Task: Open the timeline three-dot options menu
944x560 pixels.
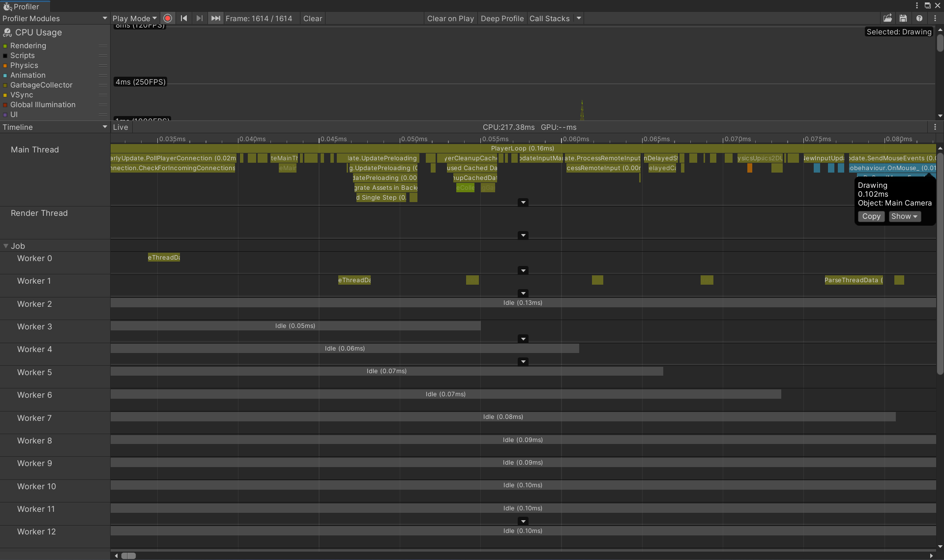Action: click(x=935, y=127)
